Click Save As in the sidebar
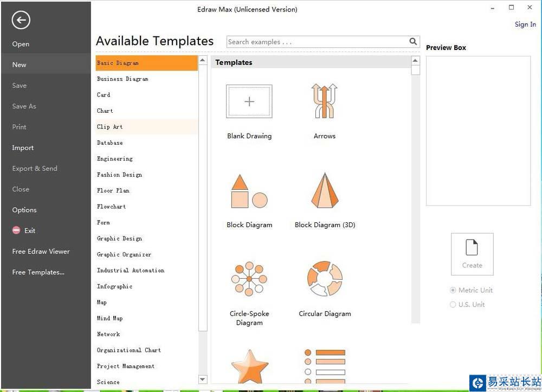Screen dimensions: 542x392 24,106
